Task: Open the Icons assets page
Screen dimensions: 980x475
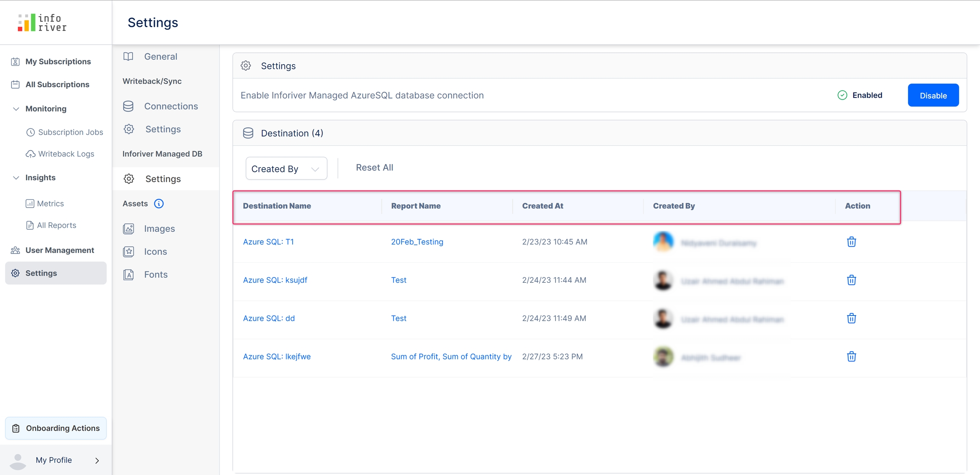Action: pyautogui.click(x=155, y=252)
